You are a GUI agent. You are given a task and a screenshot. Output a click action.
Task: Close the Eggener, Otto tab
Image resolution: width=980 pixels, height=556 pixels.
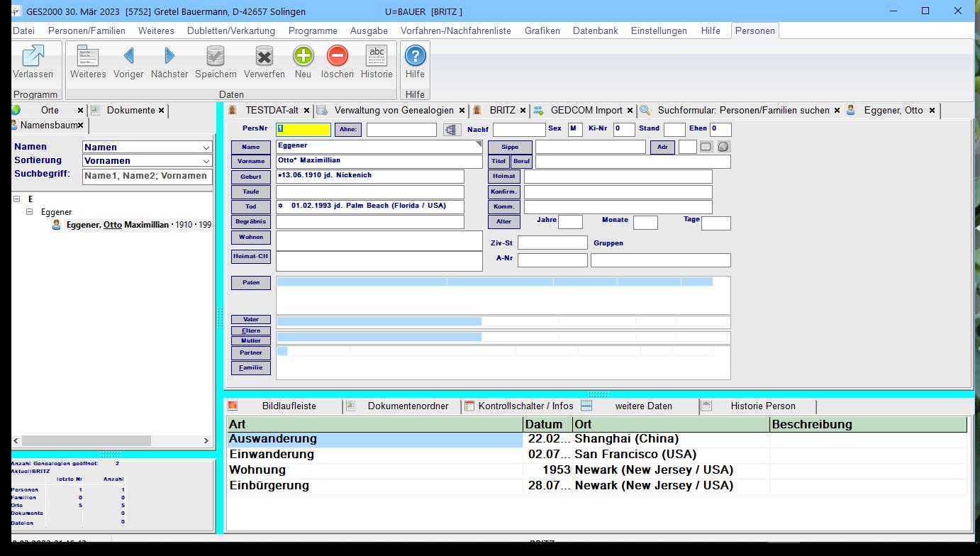pos(932,111)
